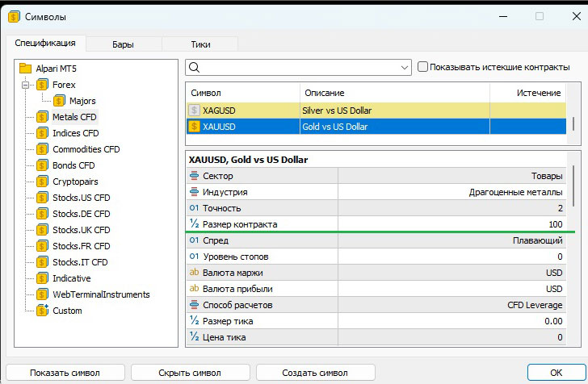Click the Сектор row property icon
This screenshot has width=588, height=384.
[x=194, y=176]
